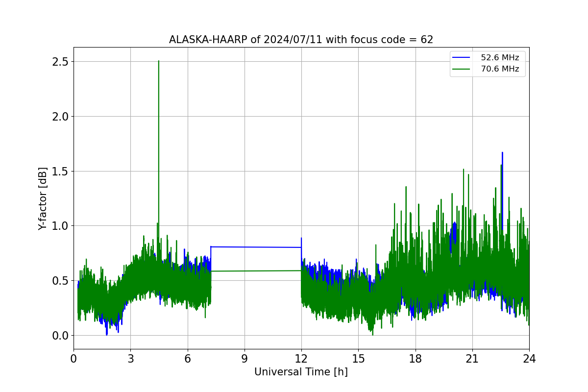
Task: Click the flat green gap line between 7 and 12 h
Action: (x=256, y=270)
